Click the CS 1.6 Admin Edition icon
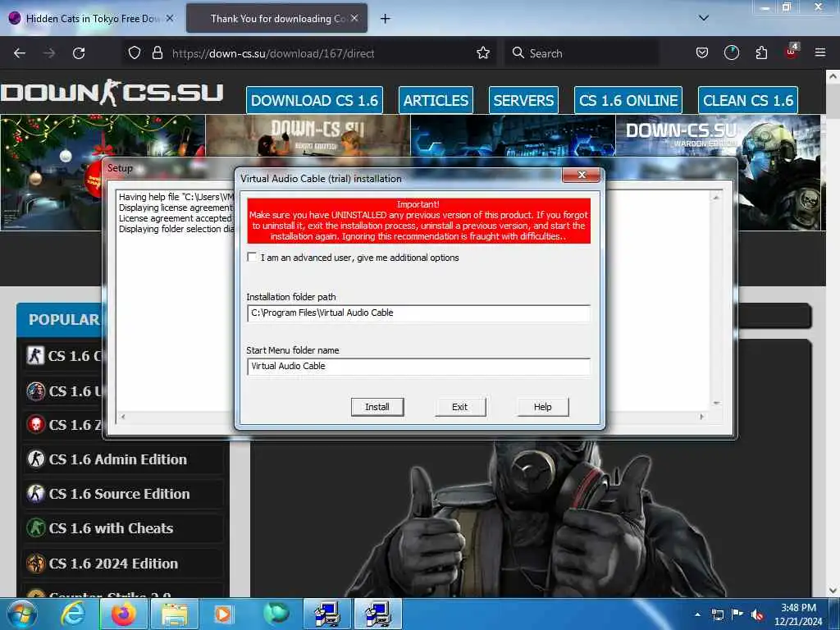The image size is (840, 630). click(x=36, y=459)
